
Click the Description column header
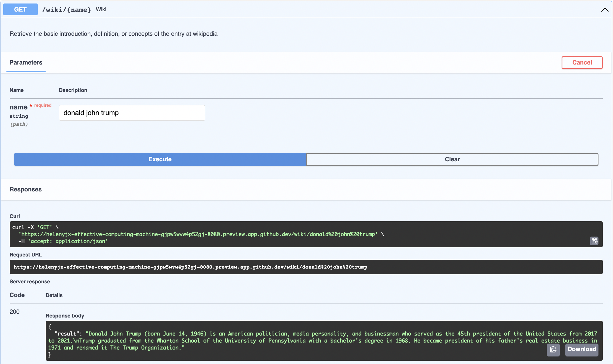[x=73, y=90]
